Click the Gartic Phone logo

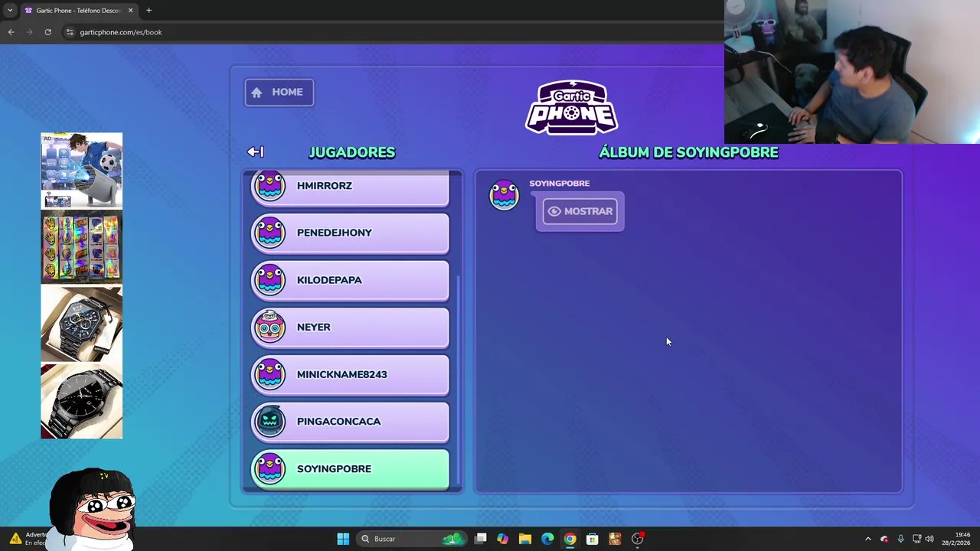572,107
